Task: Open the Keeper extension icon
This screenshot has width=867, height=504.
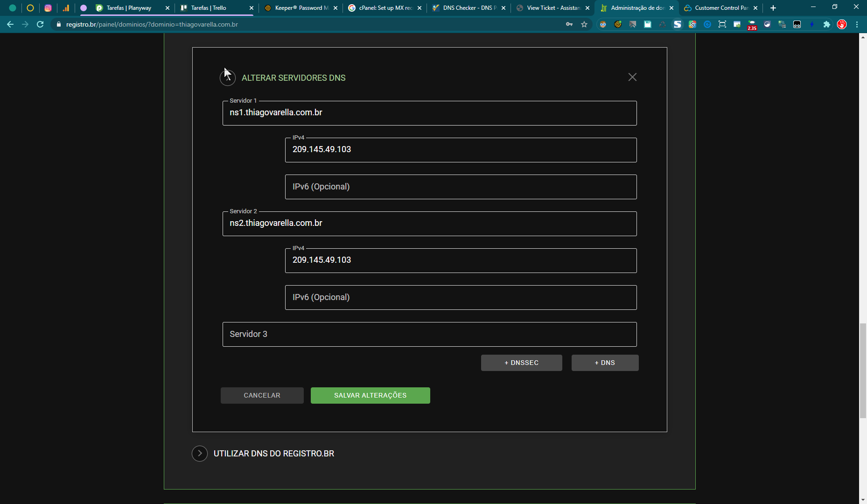Action: click(618, 24)
